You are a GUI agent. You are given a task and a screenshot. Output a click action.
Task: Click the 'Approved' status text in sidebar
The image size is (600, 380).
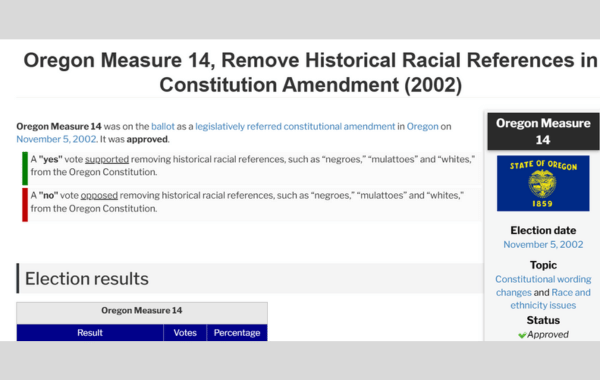tap(548, 335)
